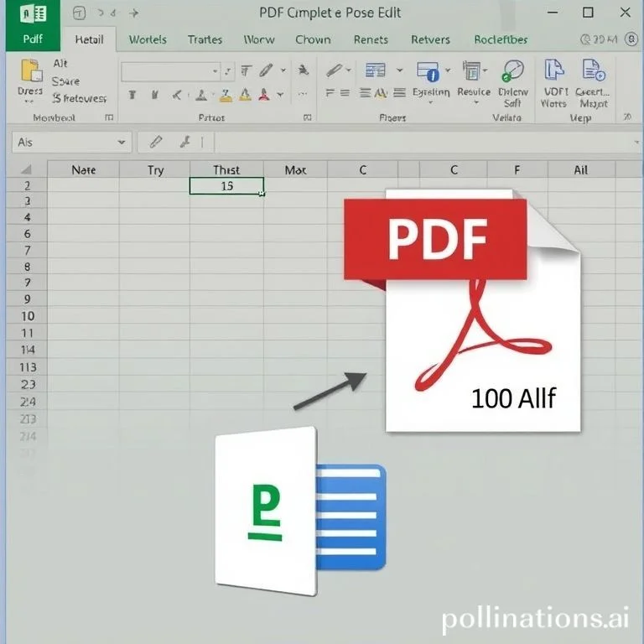This screenshot has width=644, height=644.
Task: Open the Monbeal group dialog launcher
Action: pyautogui.click(x=109, y=118)
